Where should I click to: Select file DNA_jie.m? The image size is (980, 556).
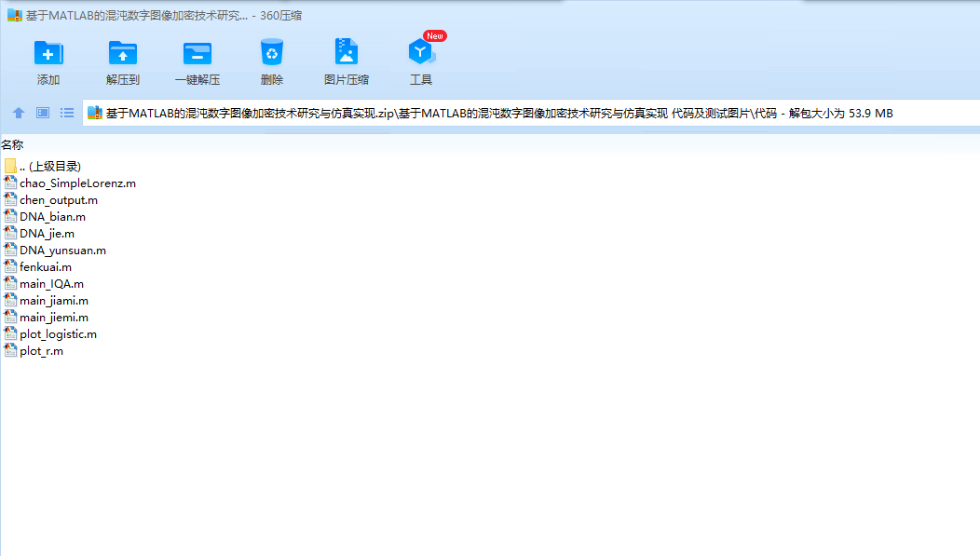47,234
